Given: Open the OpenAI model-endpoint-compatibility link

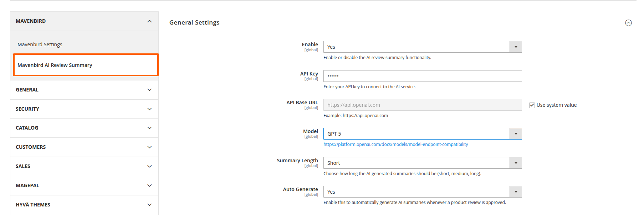Looking at the screenshot, I should coord(396,145).
